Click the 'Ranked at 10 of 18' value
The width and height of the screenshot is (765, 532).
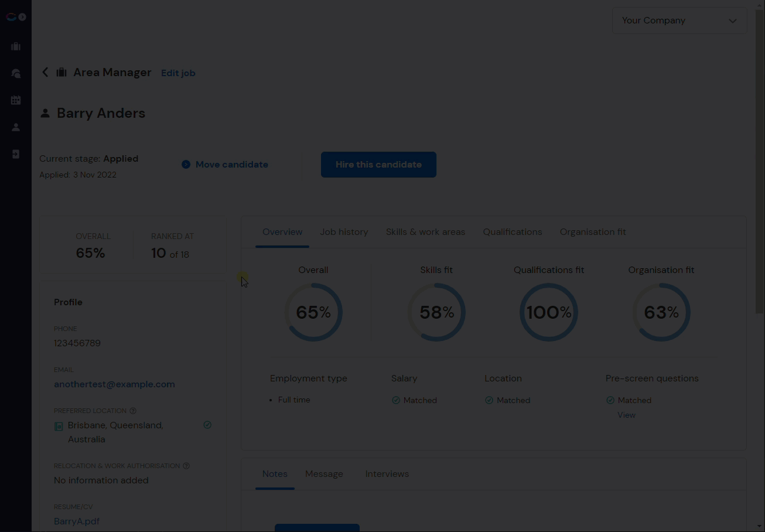tap(170, 253)
